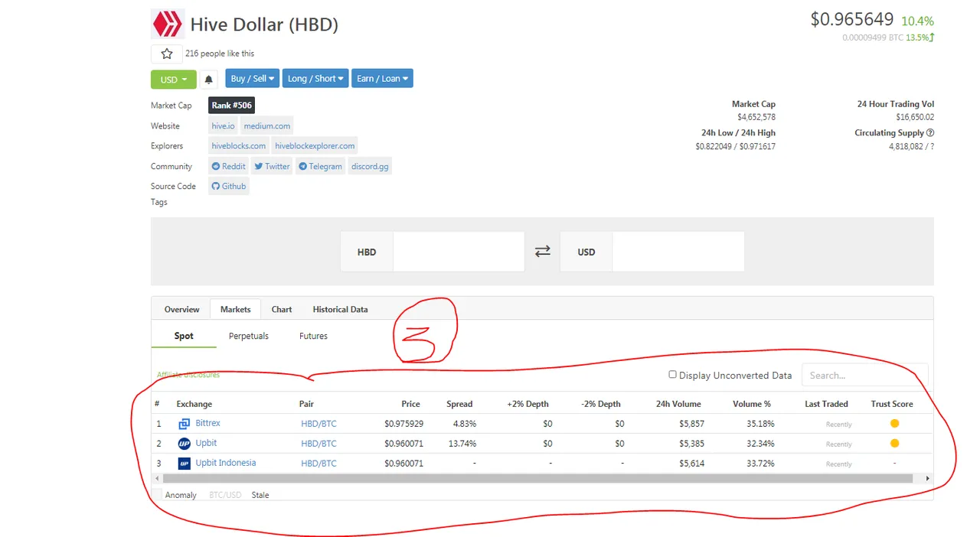Expand the Buy / Sell dropdown
The width and height of the screenshot is (980, 537).
tap(253, 79)
